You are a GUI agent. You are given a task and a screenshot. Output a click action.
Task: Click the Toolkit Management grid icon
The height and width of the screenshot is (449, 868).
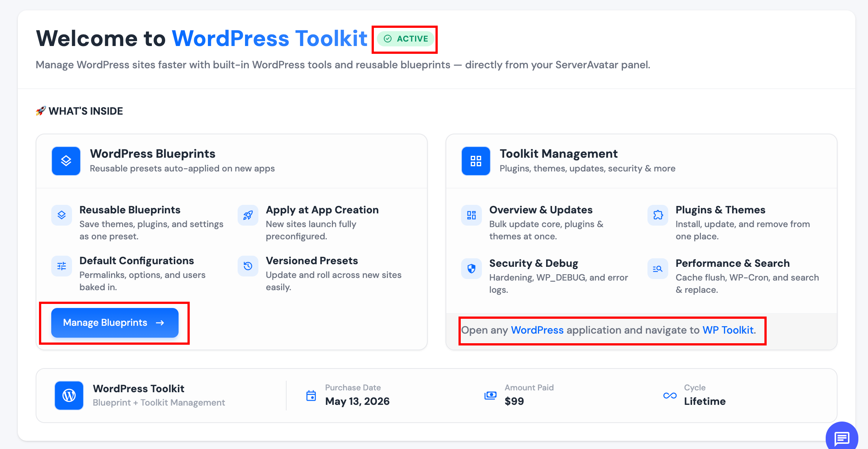[476, 161]
